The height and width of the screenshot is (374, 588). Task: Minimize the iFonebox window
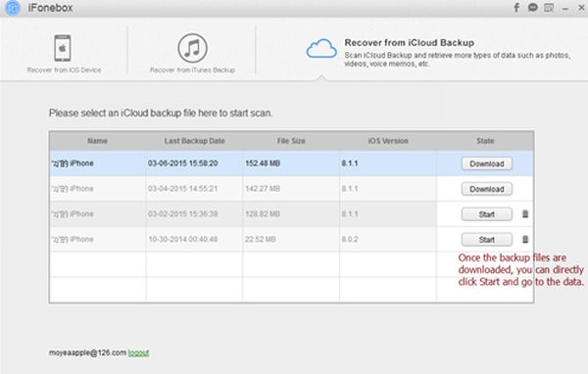pyautogui.click(x=565, y=8)
